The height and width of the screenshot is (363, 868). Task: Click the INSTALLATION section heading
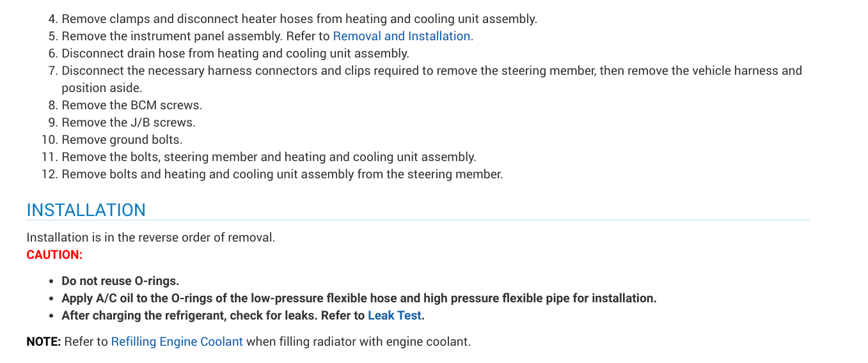pos(86,210)
